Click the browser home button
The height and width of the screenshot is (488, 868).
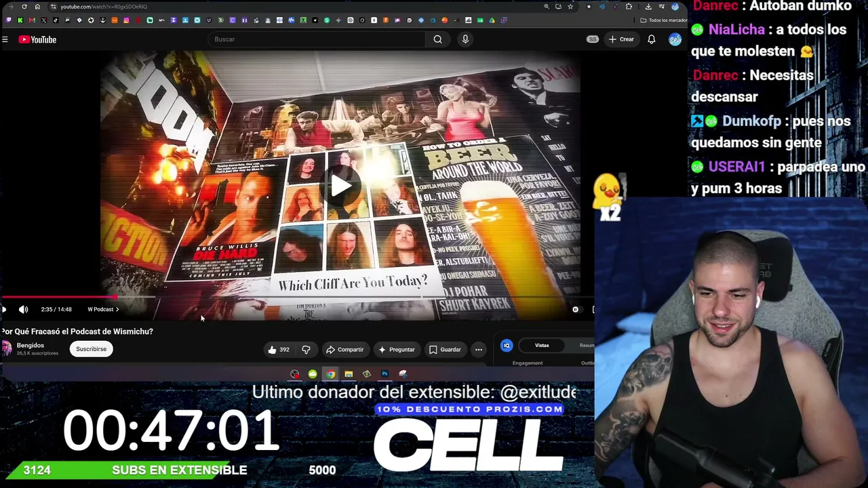(37, 7)
